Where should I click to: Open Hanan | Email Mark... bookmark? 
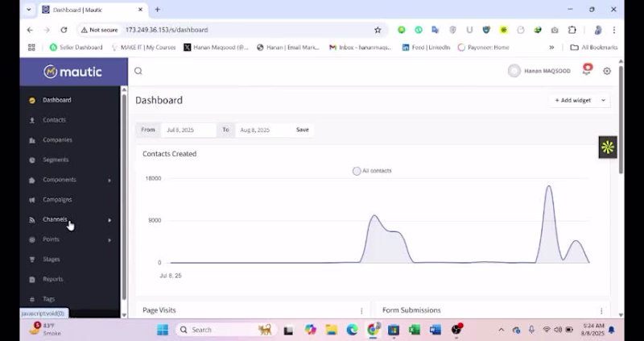[x=288, y=48]
